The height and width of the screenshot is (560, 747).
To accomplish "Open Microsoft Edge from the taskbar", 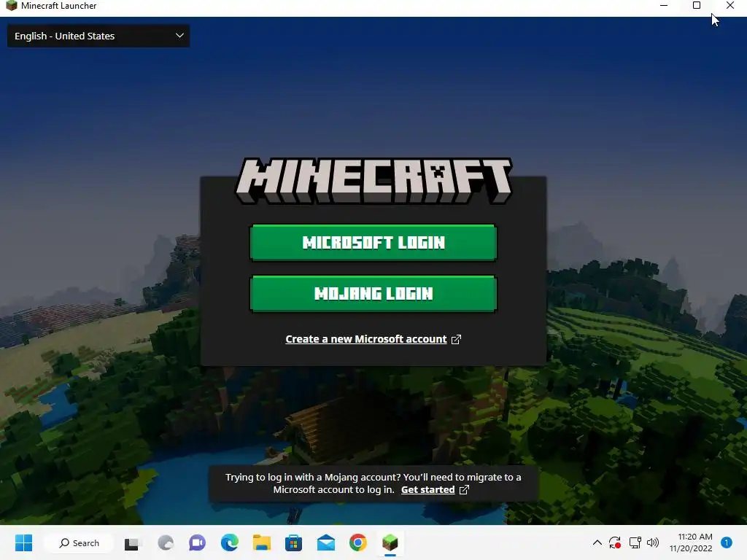I will tap(230, 542).
